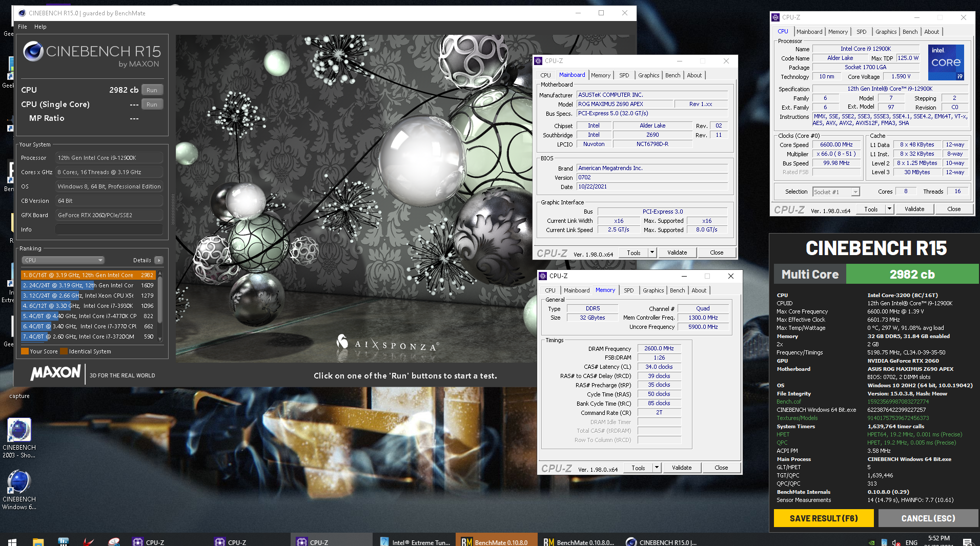Click the empty Info input field

[x=109, y=230]
